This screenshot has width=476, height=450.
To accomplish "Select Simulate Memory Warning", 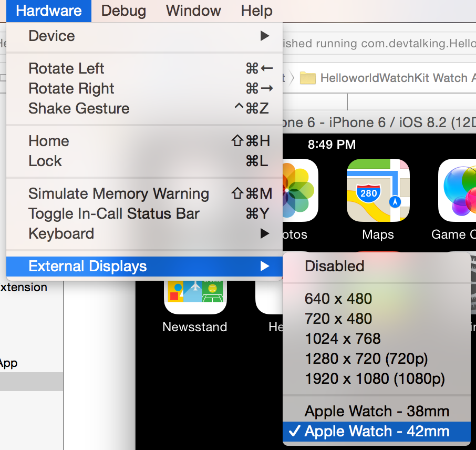I will (144, 193).
